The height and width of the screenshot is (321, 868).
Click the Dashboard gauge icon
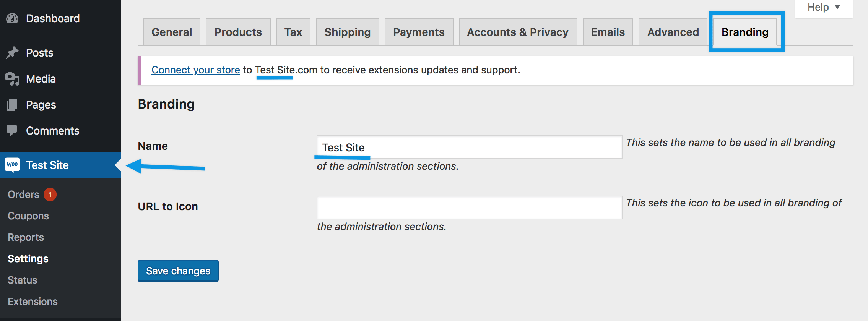point(12,18)
